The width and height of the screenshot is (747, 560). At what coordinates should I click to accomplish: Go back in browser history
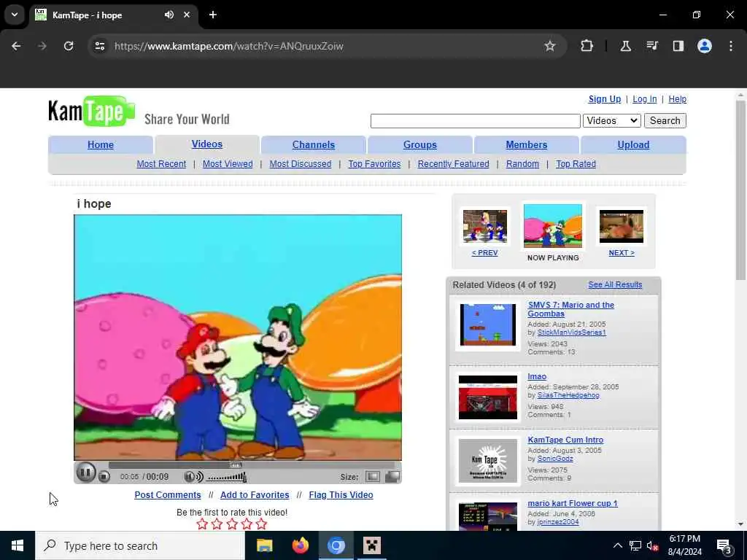(16, 46)
